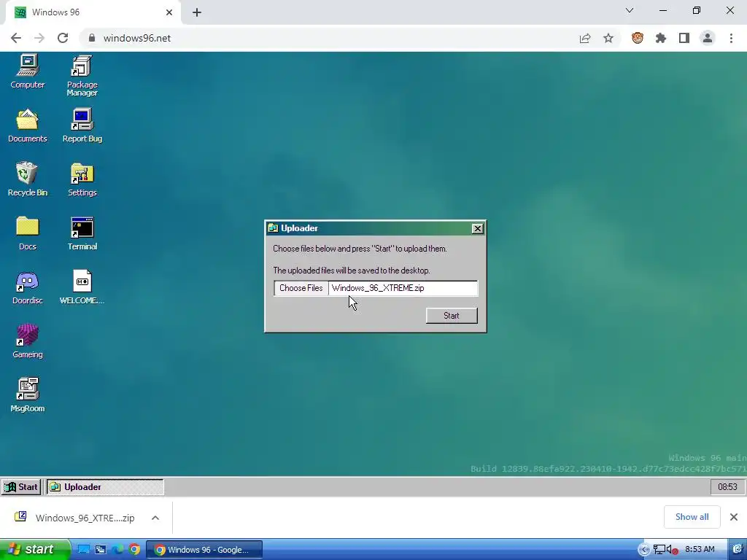747x560 pixels.
Task: Select the Doordisc shortcut icon
Action: [27, 287]
